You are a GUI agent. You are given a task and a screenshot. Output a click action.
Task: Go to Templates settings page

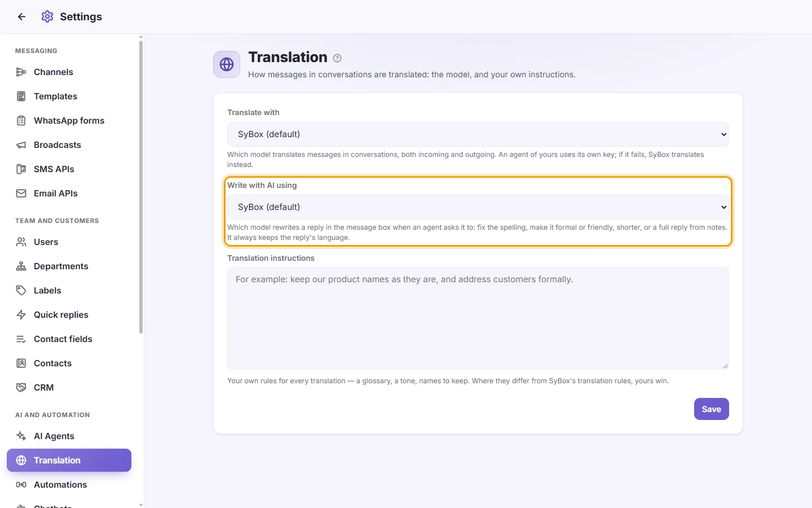point(69,97)
